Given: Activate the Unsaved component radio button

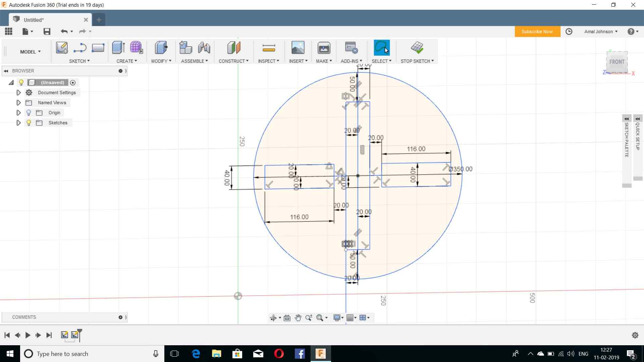Looking at the screenshot, I should [x=73, y=82].
